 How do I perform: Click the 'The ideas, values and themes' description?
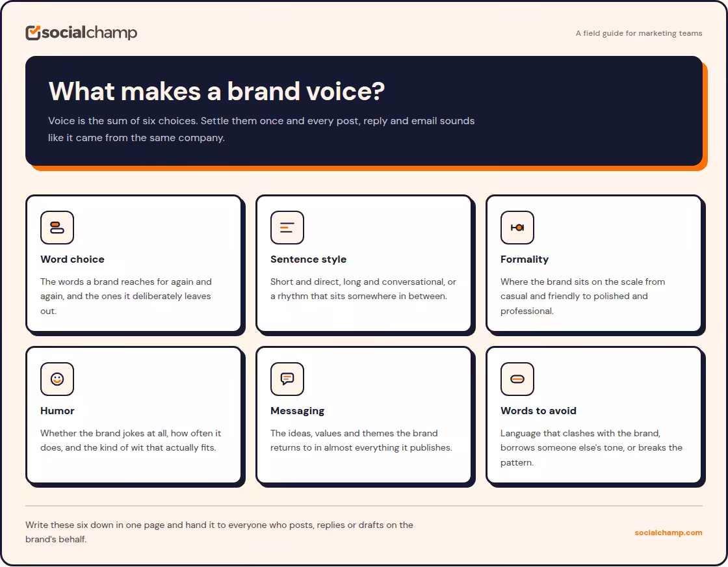pyautogui.click(x=361, y=440)
